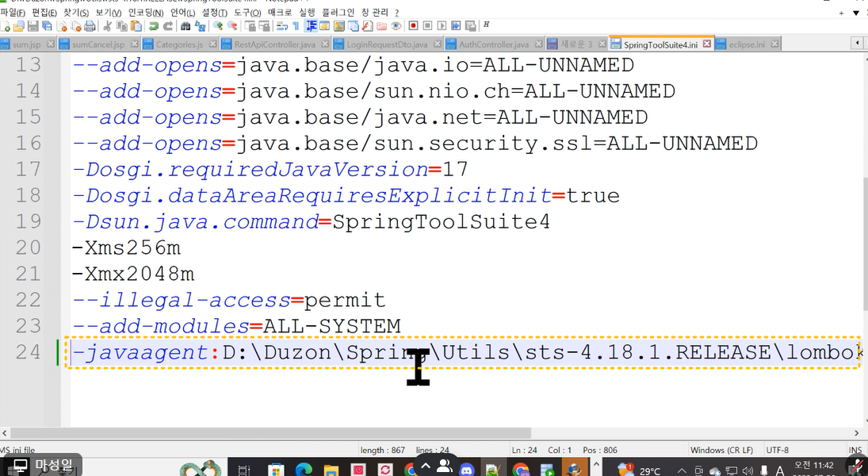868x476 pixels.
Task: Close the LoginRequestDto.java tab
Action: pyautogui.click(x=438, y=44)
